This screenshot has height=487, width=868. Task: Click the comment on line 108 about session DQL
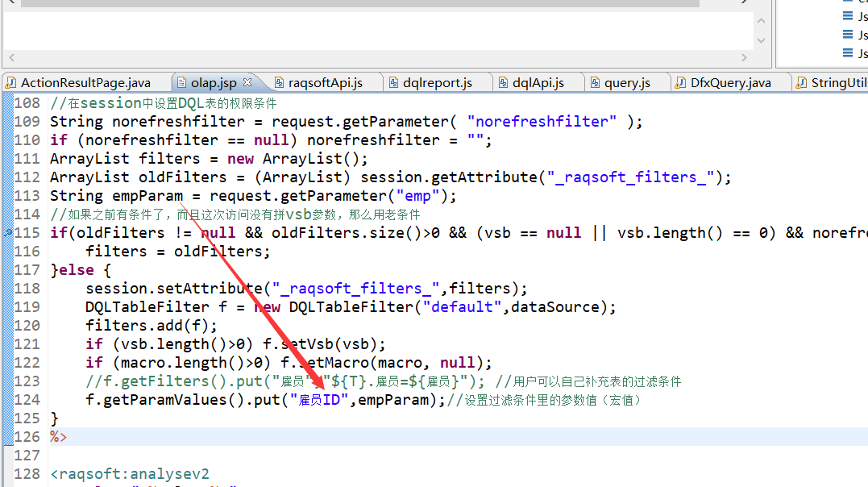164,103
